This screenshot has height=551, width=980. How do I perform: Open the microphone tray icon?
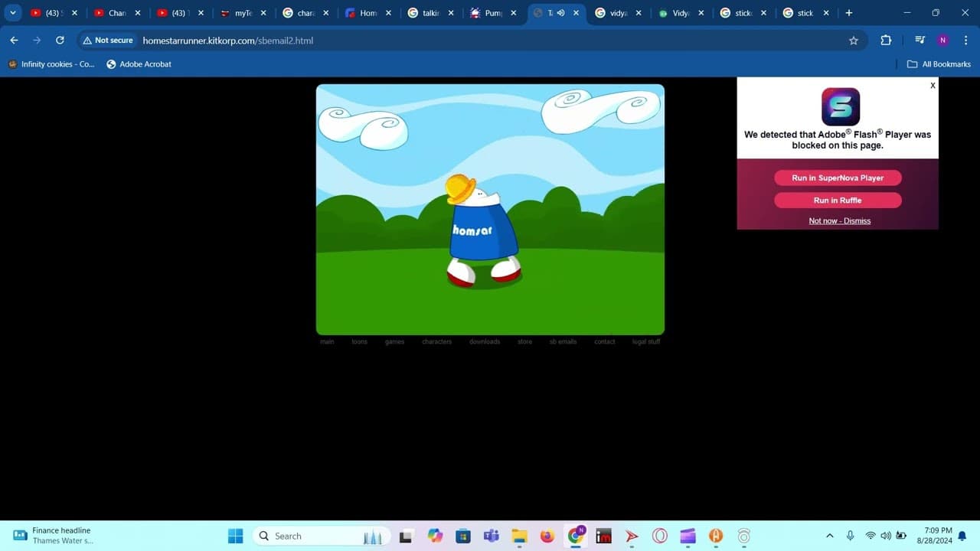coord(850,536)
